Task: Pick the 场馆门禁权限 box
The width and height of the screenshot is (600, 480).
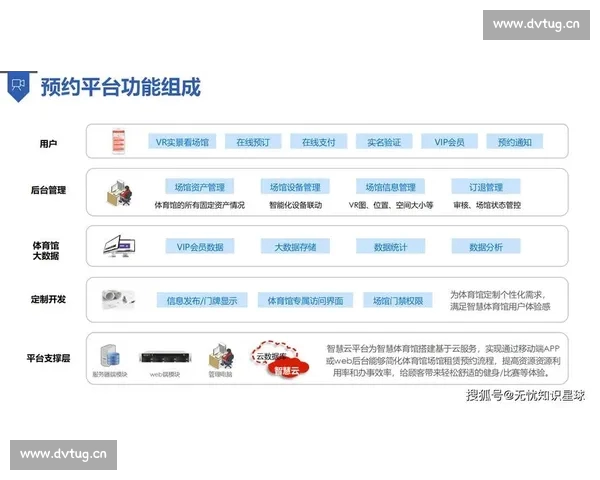Action: [398, 300]
